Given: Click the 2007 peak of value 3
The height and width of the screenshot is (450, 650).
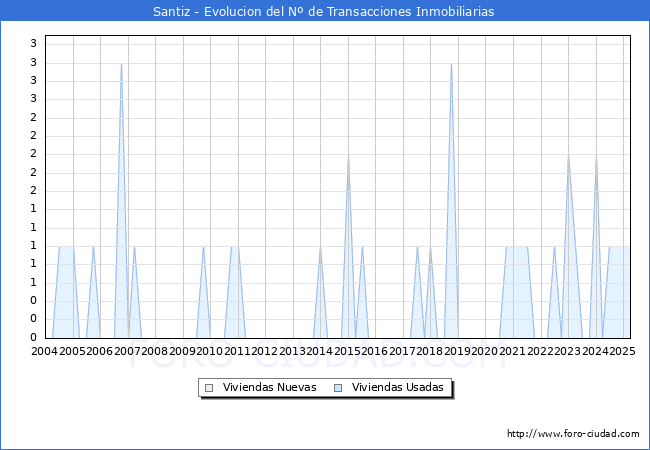Looking at the screenshot, I should 121,64.
